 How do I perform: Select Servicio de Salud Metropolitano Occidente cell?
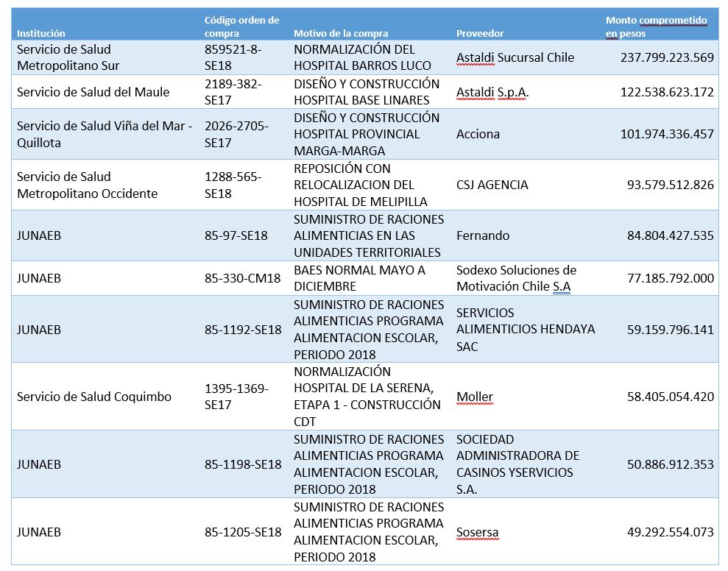88,185
